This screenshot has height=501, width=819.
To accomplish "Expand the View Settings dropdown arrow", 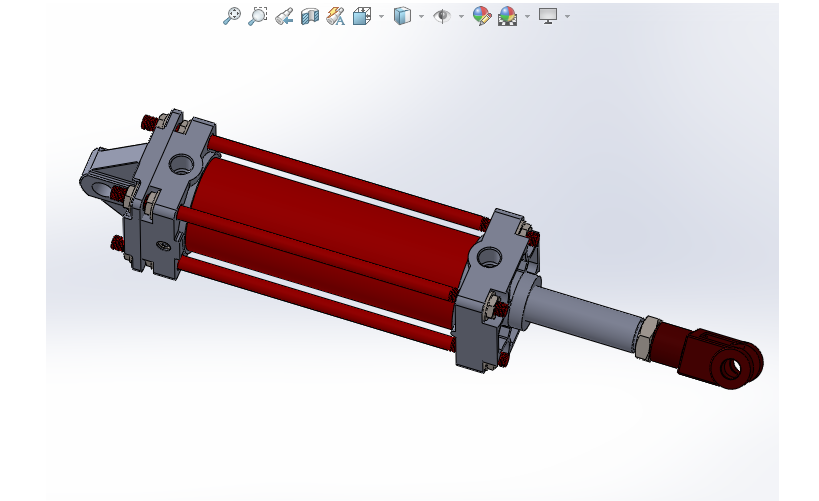I will [x=568, y=17].
